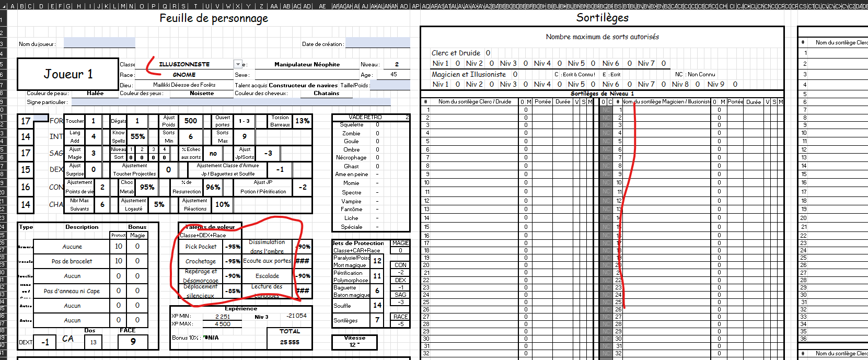
Task: Select the GNOME race cell
Action: point(184,75)
